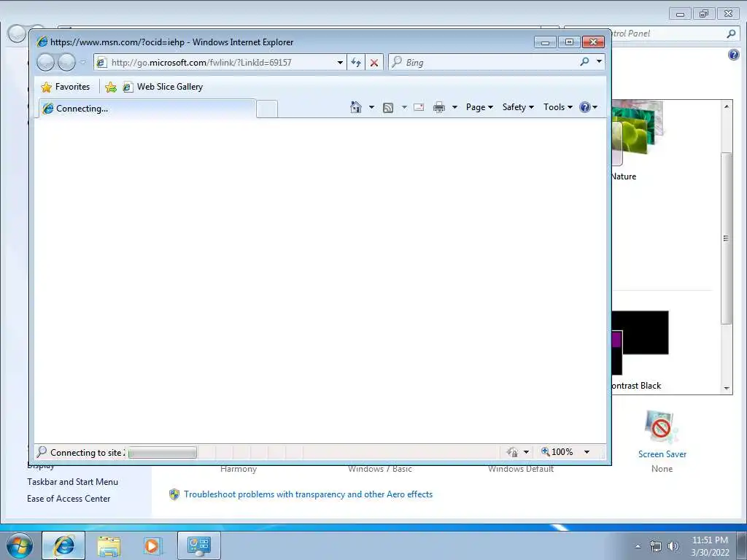
Task: Open Ease of Access Center link
Action: click(69, 499)
